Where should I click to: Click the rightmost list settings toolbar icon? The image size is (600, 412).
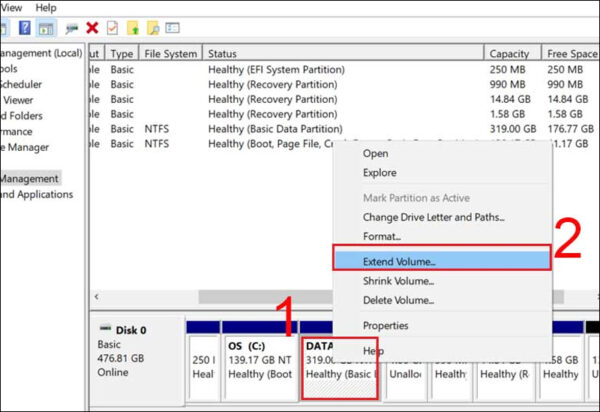click(172, 29)
